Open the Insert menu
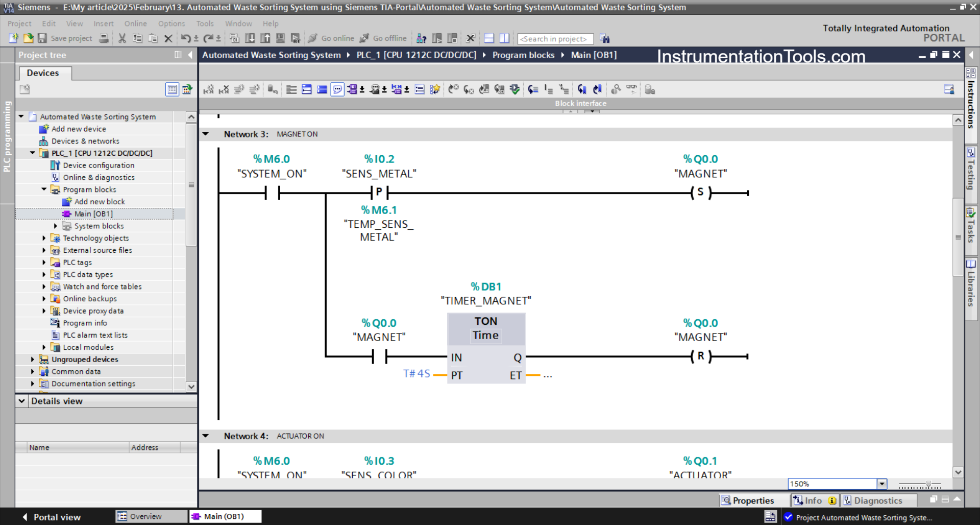The image size is (980, 525). tap(104, 23)
